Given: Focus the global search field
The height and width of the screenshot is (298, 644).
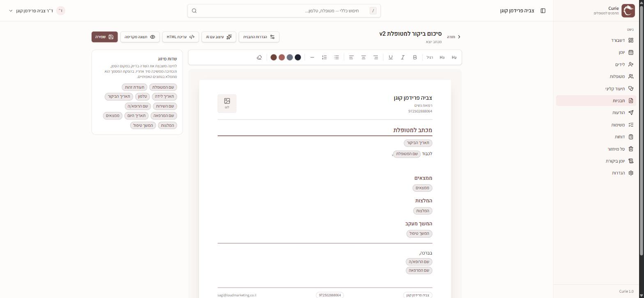Looking at the screenshot, I should [284, 11].
